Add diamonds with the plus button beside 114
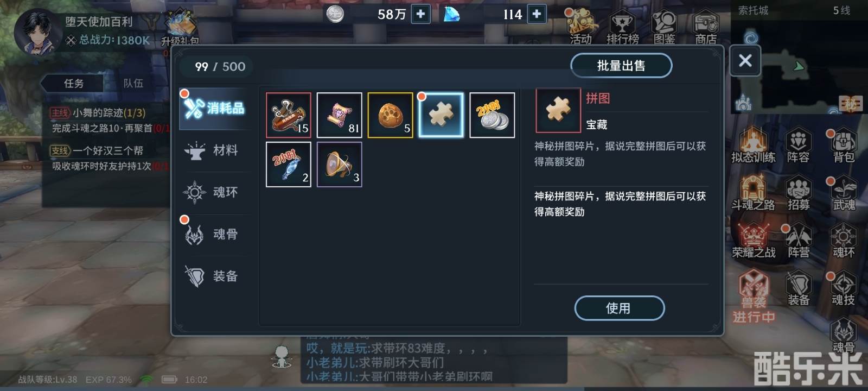868x391 pixels. [x=537, y=14]
